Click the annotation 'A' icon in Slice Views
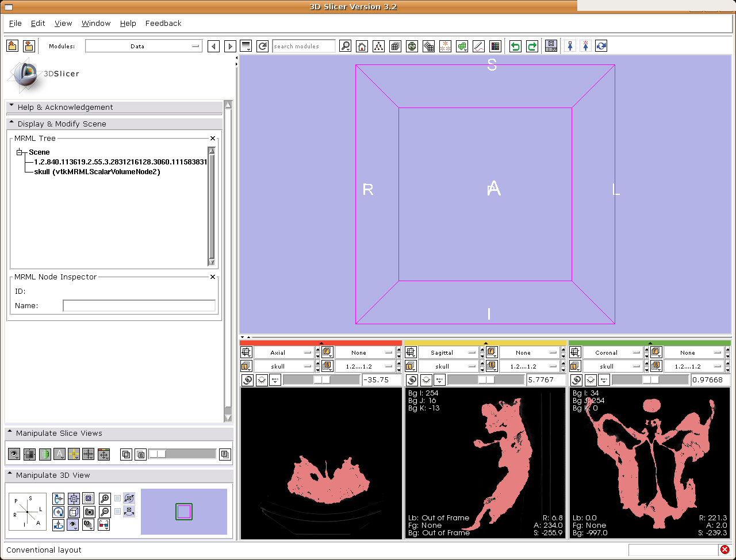736x560 pixels. (59, 454)
